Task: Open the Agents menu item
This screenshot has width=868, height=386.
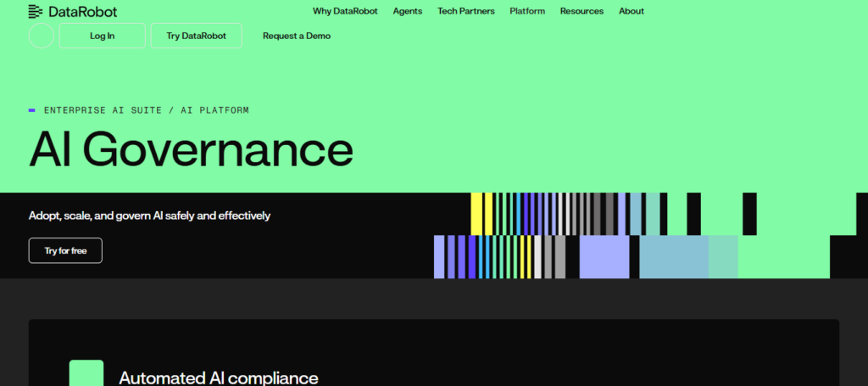Action: (x=408, y=11)
